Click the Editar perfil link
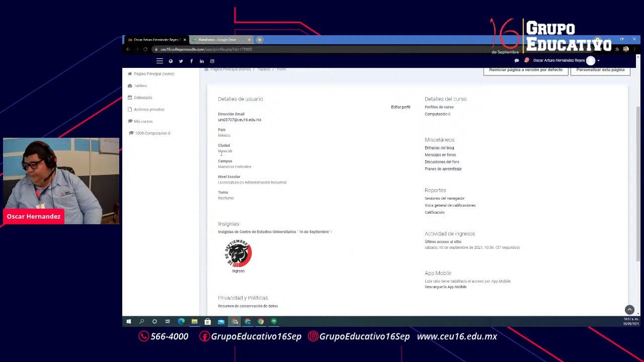644x362 pixels. pyautogui.click(x=400, y=107)
